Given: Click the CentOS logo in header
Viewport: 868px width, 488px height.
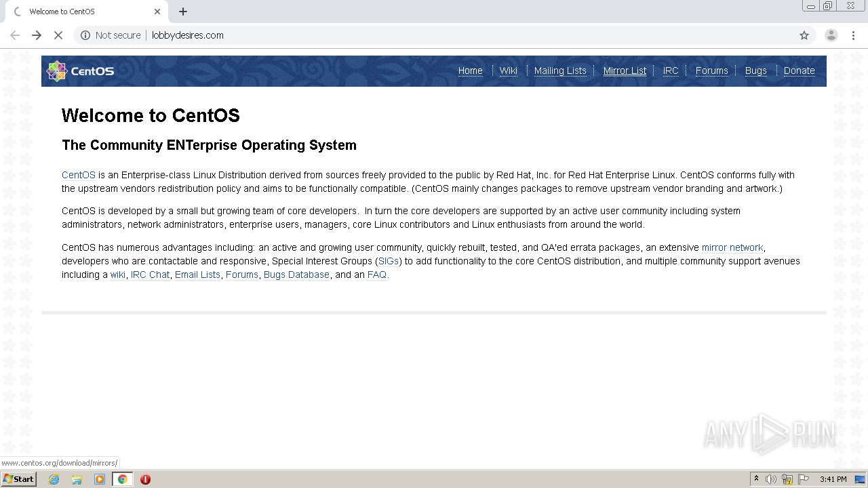Looking at the screenshot, I should point(80,70).
